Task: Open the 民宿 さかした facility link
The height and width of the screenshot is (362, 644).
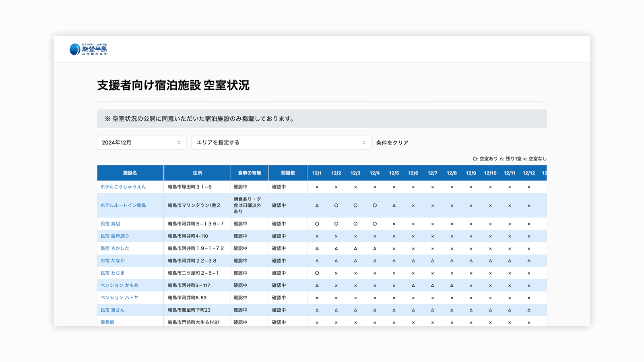Action: [x=115, y=249]
